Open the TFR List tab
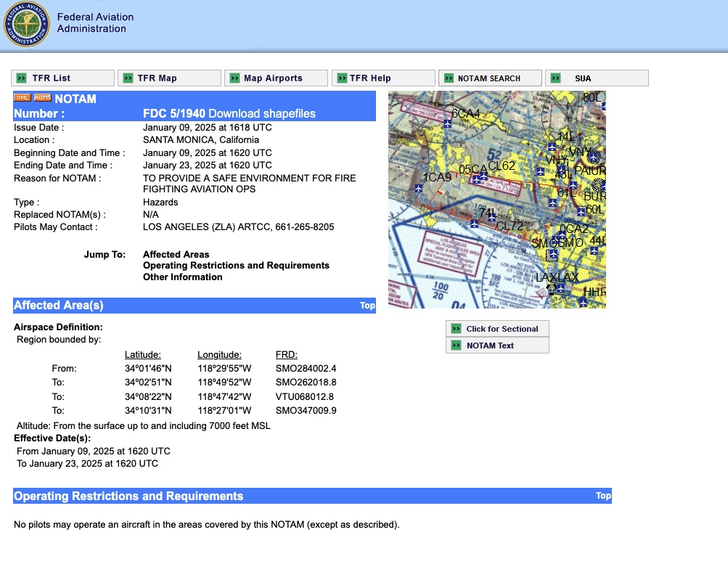This screenshot has width=728, height=564. click(62, 78)
